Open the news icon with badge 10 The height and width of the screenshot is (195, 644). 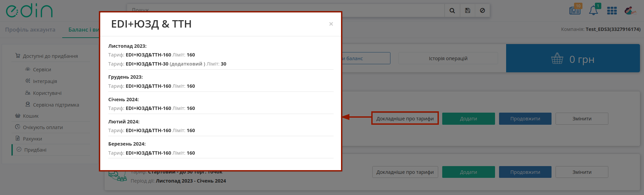point(575,10)
